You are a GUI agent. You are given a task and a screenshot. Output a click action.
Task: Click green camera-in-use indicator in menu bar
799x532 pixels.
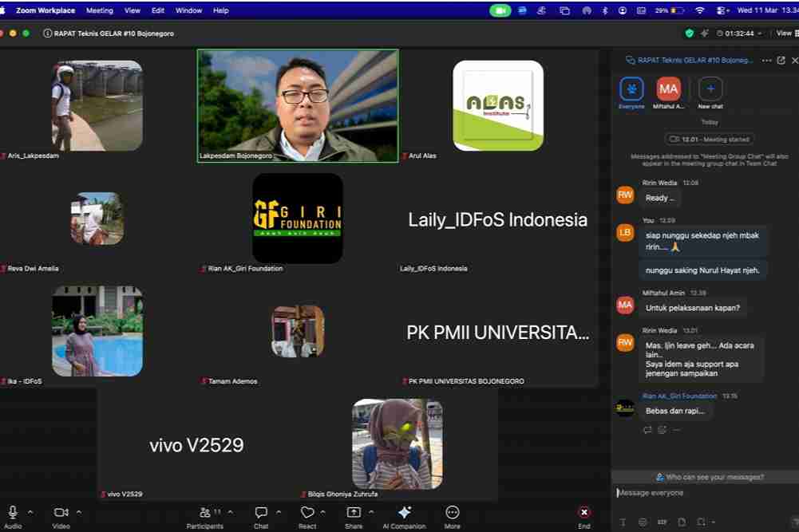coord(500,10)
